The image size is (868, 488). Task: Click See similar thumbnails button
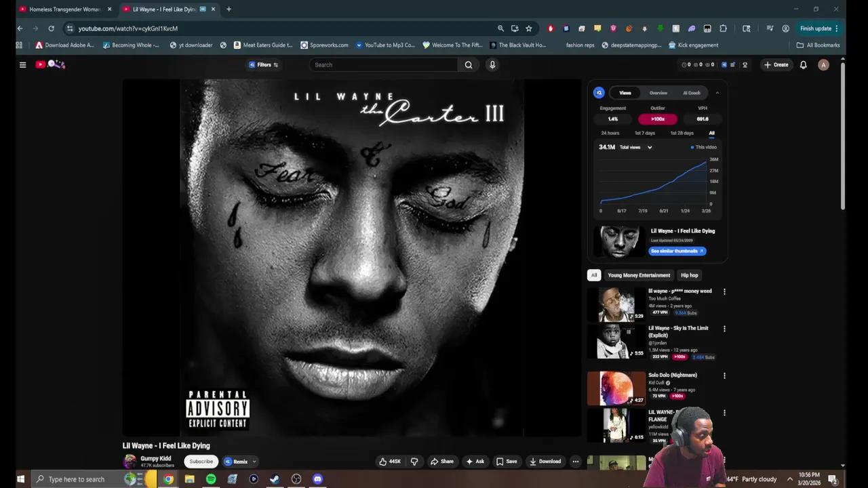pyautogui.click(x=677, y=251)
